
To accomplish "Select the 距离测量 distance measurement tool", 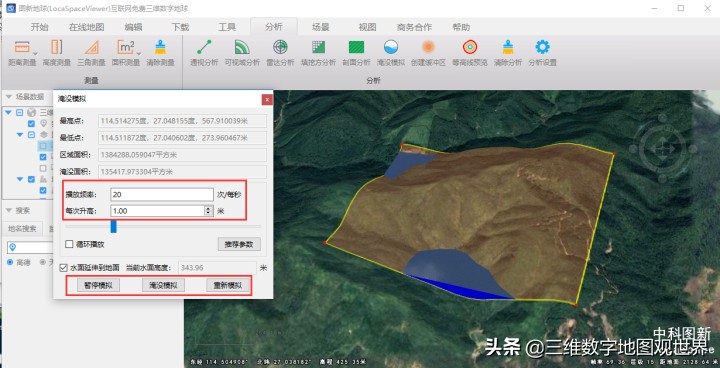I will [22, 53].
